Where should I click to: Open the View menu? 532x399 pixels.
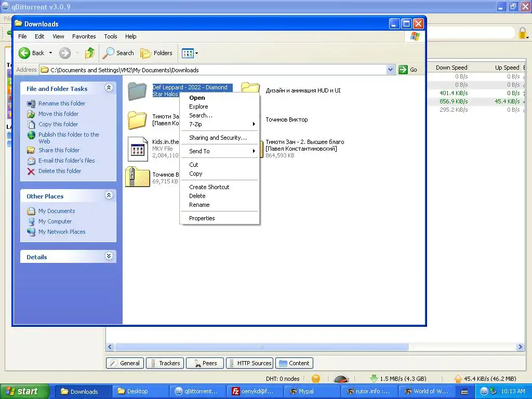coord(58,36)
